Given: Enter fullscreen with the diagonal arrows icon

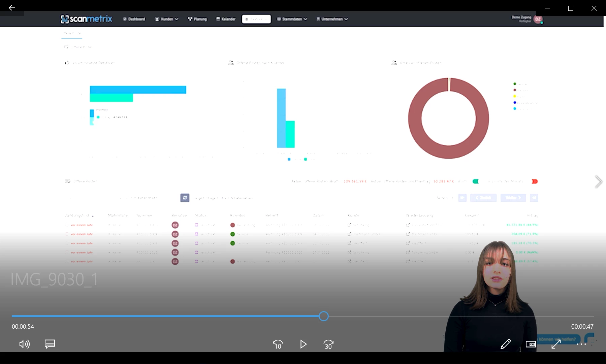Looking at the screenshot, I should [556, 344].
